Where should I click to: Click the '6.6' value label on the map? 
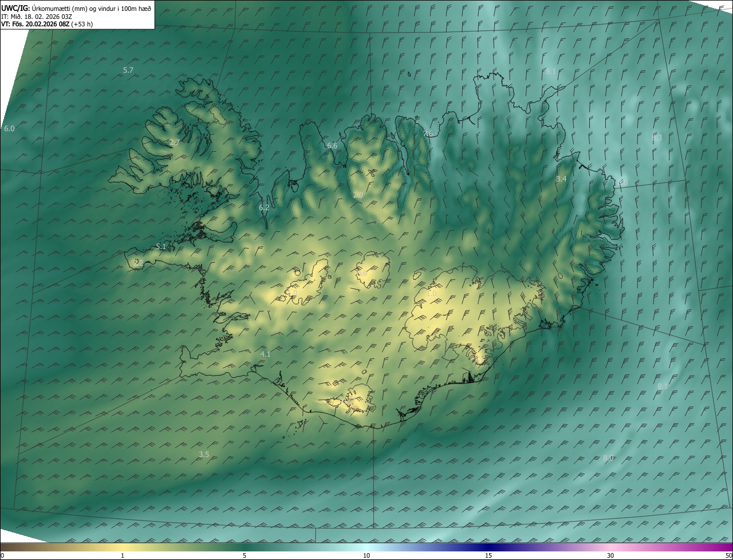[332, 146]
